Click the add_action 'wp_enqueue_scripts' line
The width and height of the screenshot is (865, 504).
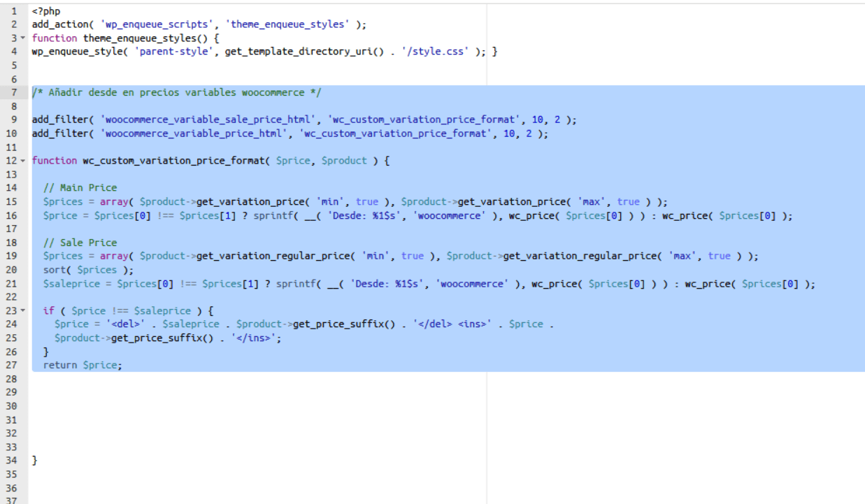[x=199, y=24]
